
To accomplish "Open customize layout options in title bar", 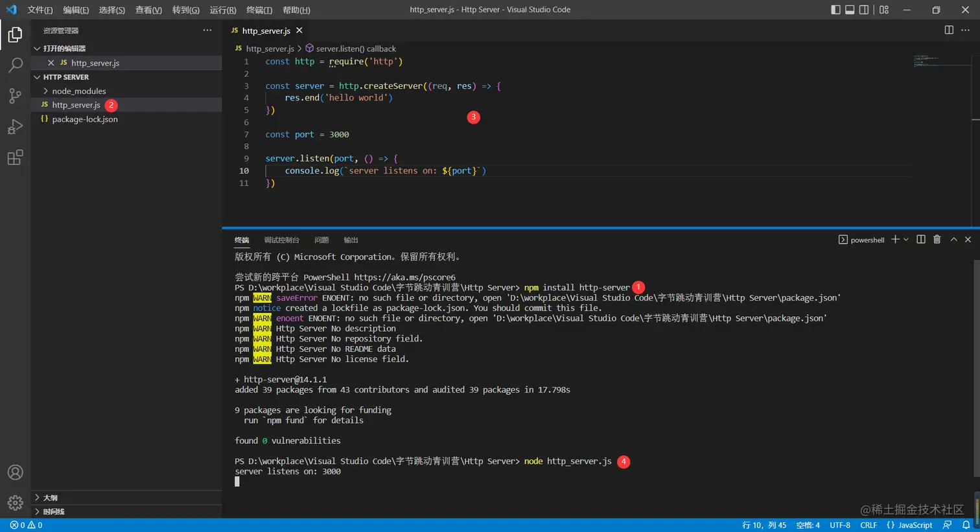I will [x=884, y=10].
